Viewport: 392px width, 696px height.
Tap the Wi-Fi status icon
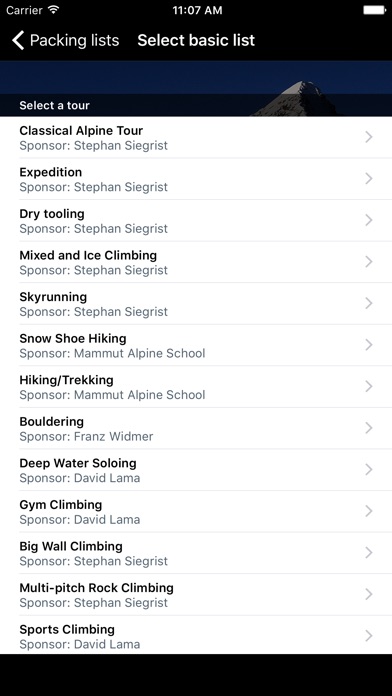(x=54, y=10)
